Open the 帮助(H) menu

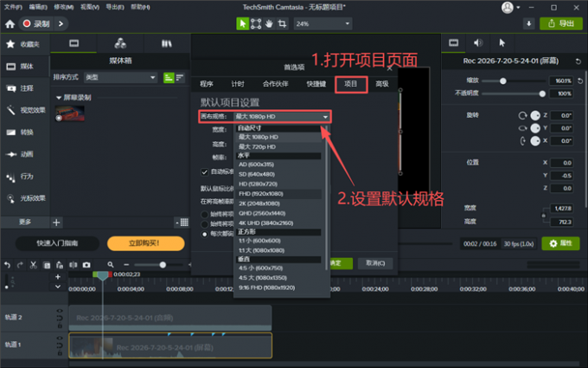pos(141,7)
